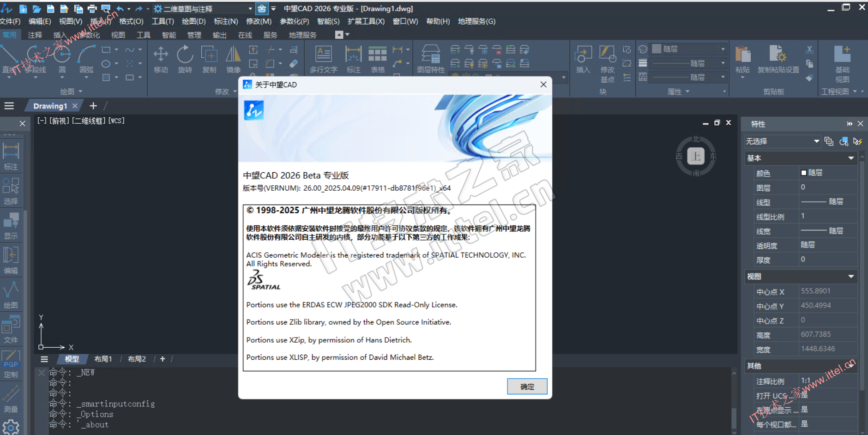Open sidebar 文件 panel icon
Screen dimensions: 868x435
[x=11, y=330]
